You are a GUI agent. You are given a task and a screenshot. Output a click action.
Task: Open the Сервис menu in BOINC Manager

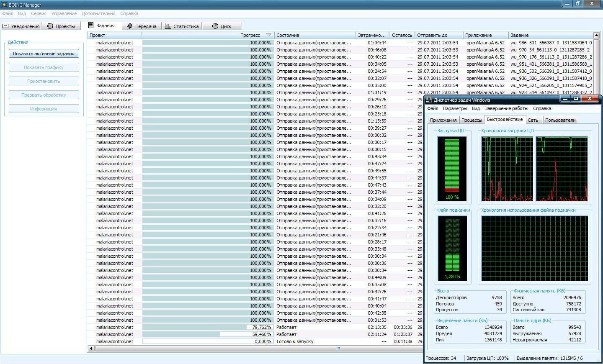tap(39, 13)
